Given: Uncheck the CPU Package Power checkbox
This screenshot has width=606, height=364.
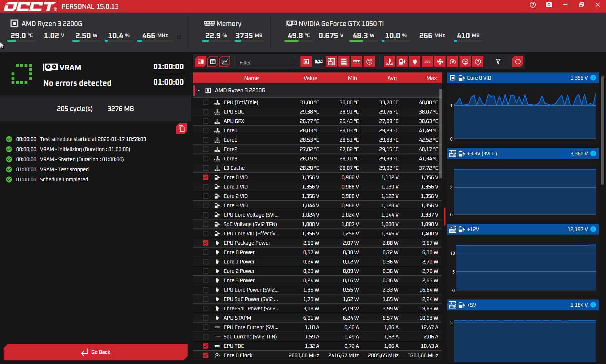Looking at the screenshot, I should tap(206, 243).
